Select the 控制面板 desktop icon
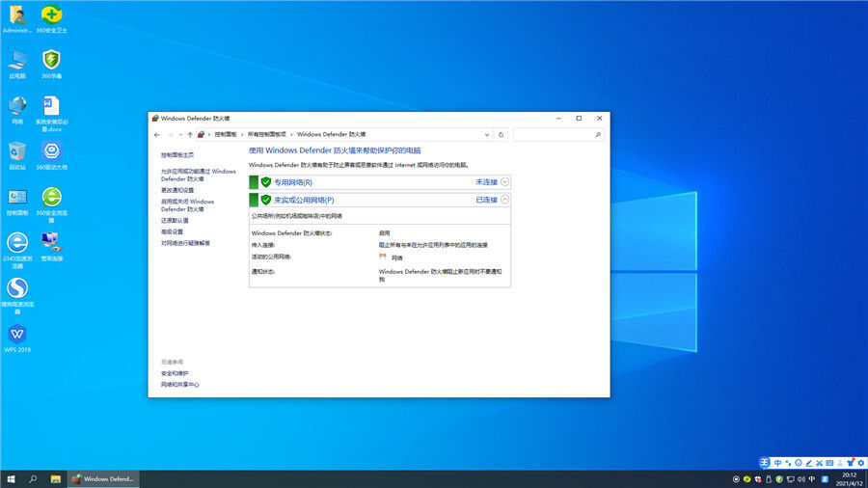 (17, 202)
